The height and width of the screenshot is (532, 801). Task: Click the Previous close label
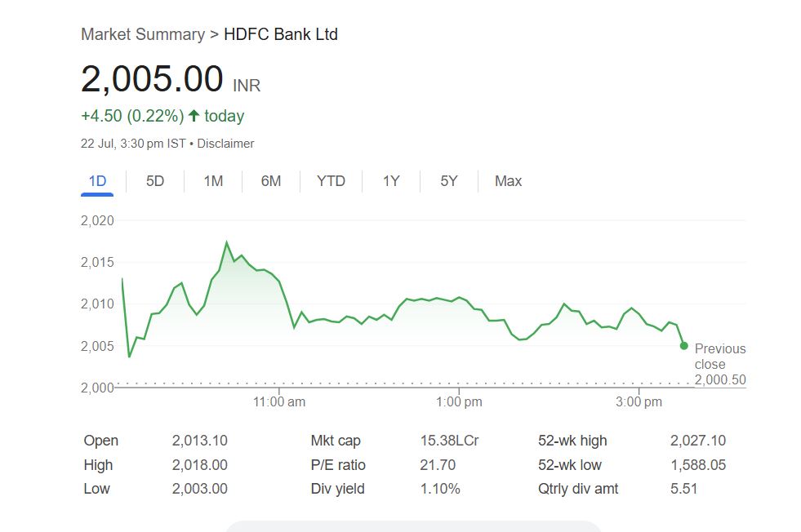point(719,357)
